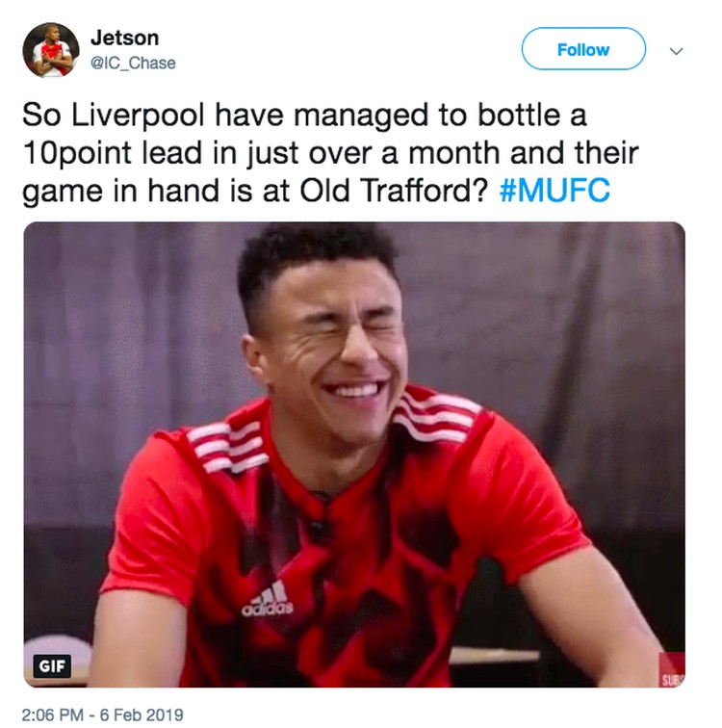Click the adidas logo on the shirt
The width and height of the screenshot is (722, 728).
(268, 598)
